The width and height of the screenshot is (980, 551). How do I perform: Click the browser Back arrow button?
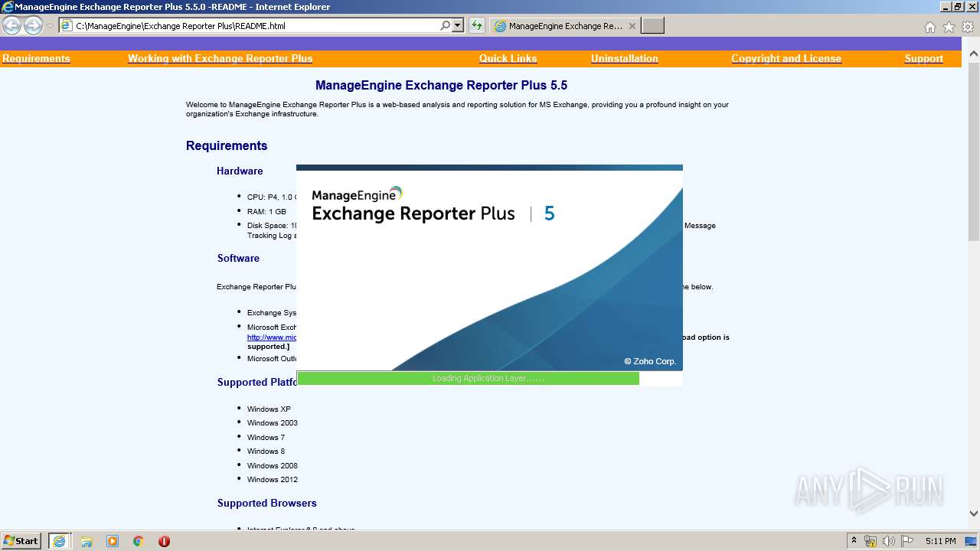pos(11,26)
